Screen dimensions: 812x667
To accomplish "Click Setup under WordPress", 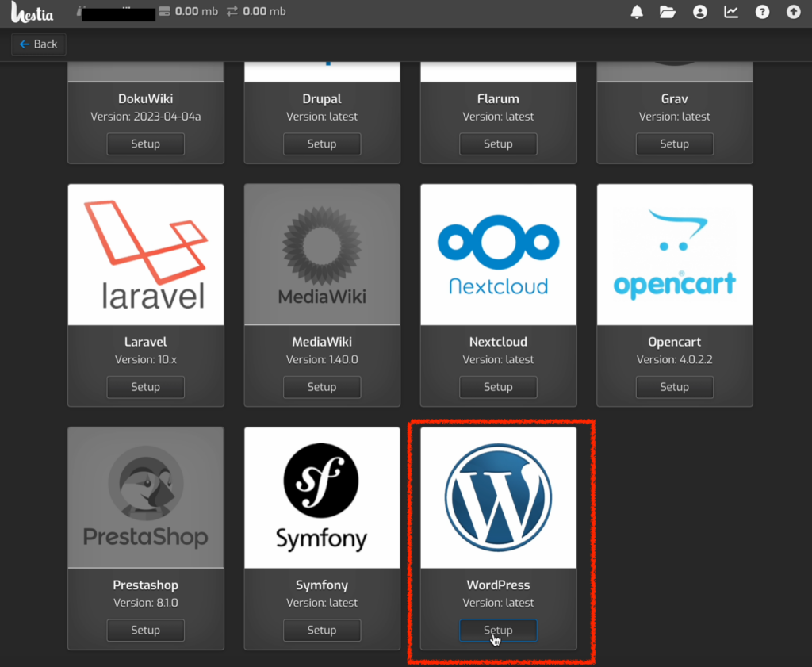I will click(x=498, y=631).
